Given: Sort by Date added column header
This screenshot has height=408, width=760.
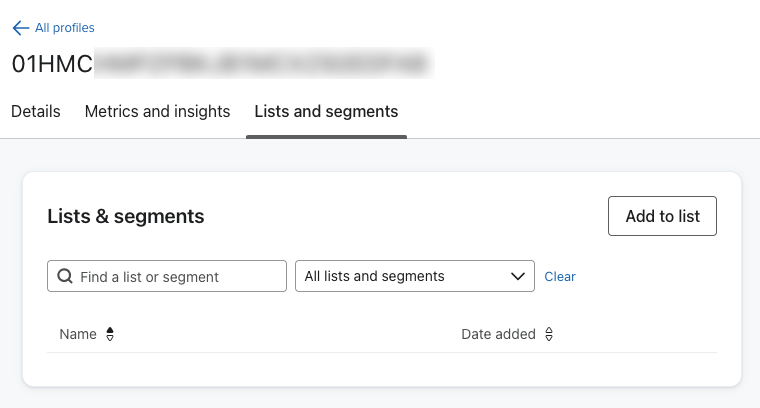Looking at the screenshot, I should tap(498, 334).
